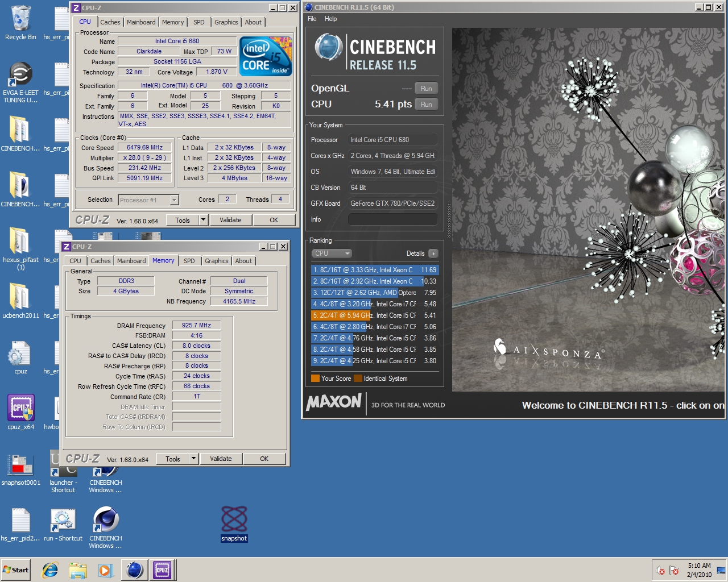Open Windows Media Player in the taskbar
728x582 pixels.
tap(105, 569)
